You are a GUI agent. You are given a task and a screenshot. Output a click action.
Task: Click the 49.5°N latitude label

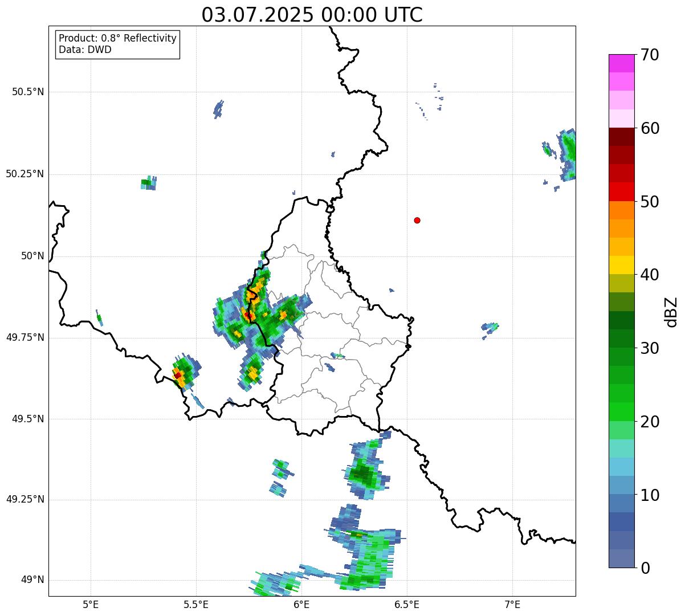tap(28, 419)
